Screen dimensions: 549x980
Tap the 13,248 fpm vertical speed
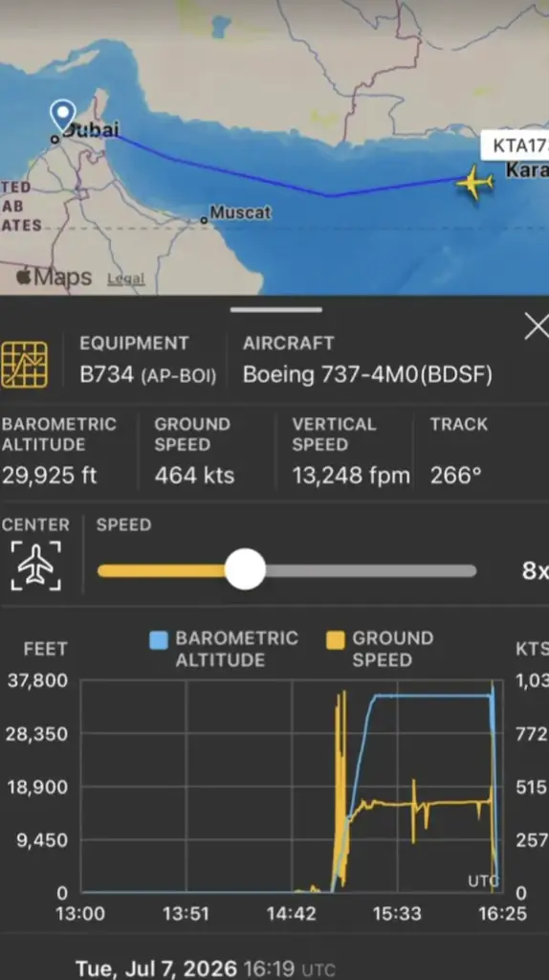[x=351, y=476]
